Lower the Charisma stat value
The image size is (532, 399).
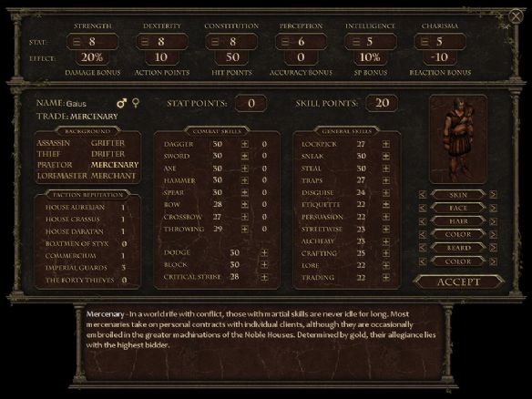click(425, 42)
